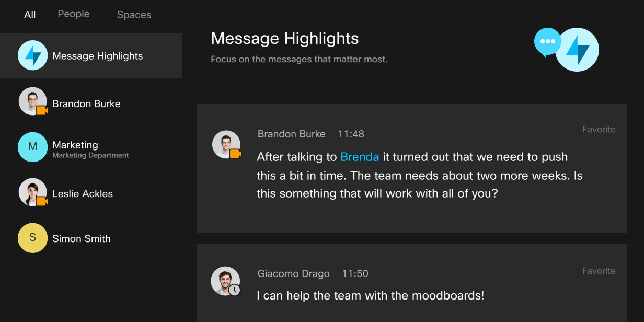Open conversation with Simon Smith

[82, 238]
